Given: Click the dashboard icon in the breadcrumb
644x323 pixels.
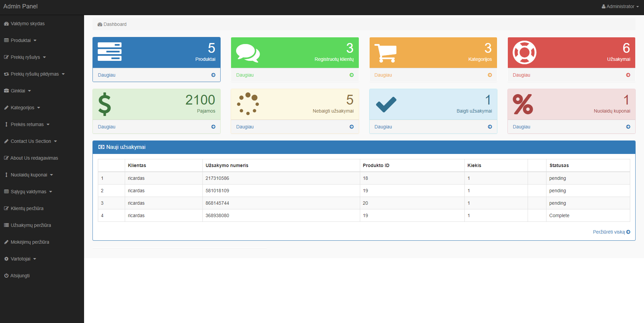Looking at the screenshot, I should 100,24.
